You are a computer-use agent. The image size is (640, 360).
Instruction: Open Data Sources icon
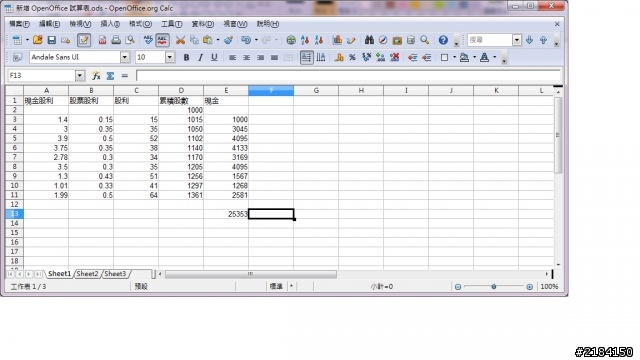tap(411, 40)
